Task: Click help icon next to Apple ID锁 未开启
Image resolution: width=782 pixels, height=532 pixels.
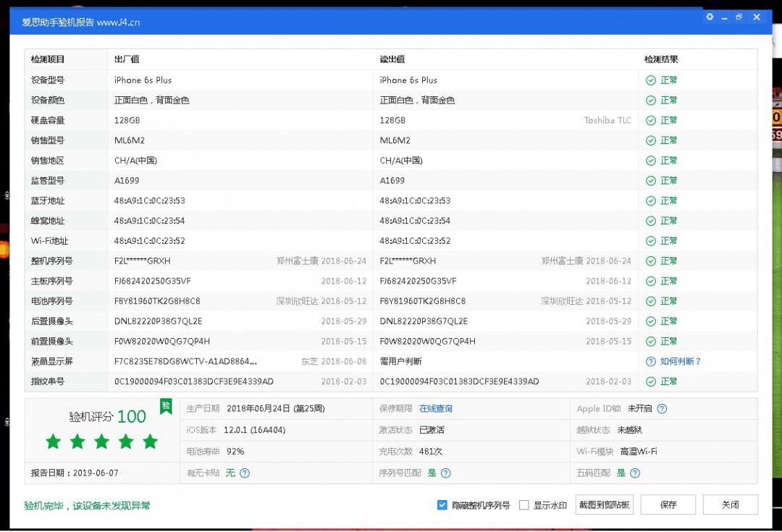Action: tap(662, 408)
